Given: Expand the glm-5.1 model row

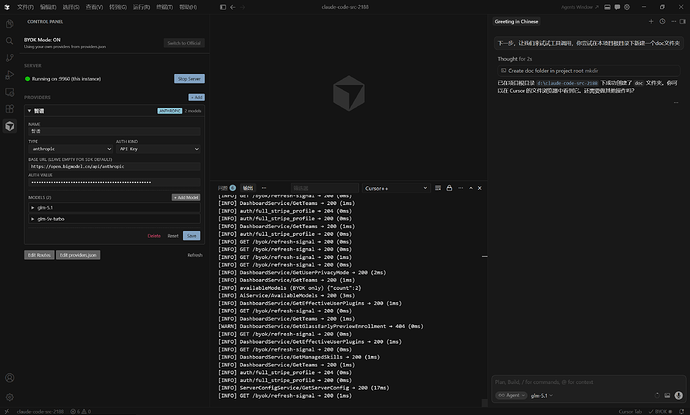Looking at the screenshot, I should pos(114,207).
